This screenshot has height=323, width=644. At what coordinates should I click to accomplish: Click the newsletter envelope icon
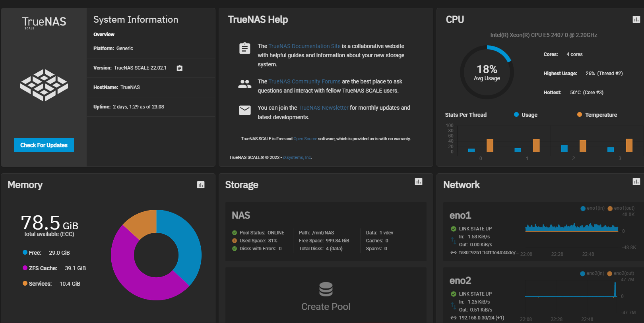coord(245,110)
